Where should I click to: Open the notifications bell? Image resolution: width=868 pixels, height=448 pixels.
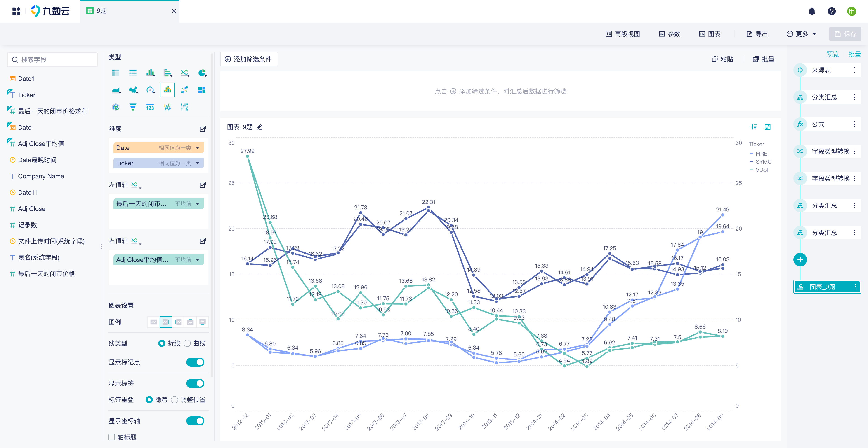pos(812,12)
